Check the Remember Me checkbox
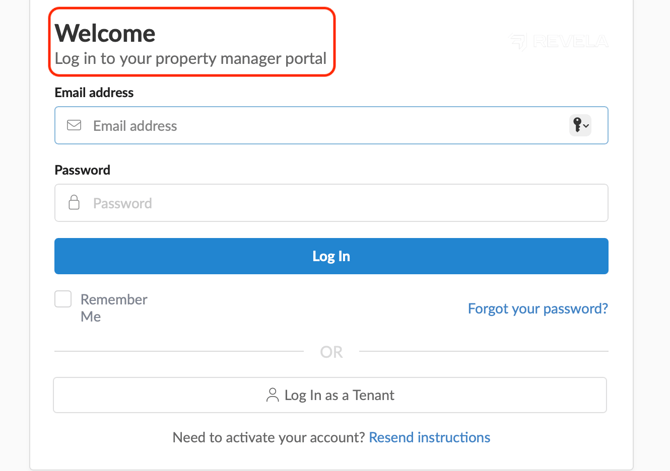Screen dimensions: 670x471 click(x=63, y=299)
